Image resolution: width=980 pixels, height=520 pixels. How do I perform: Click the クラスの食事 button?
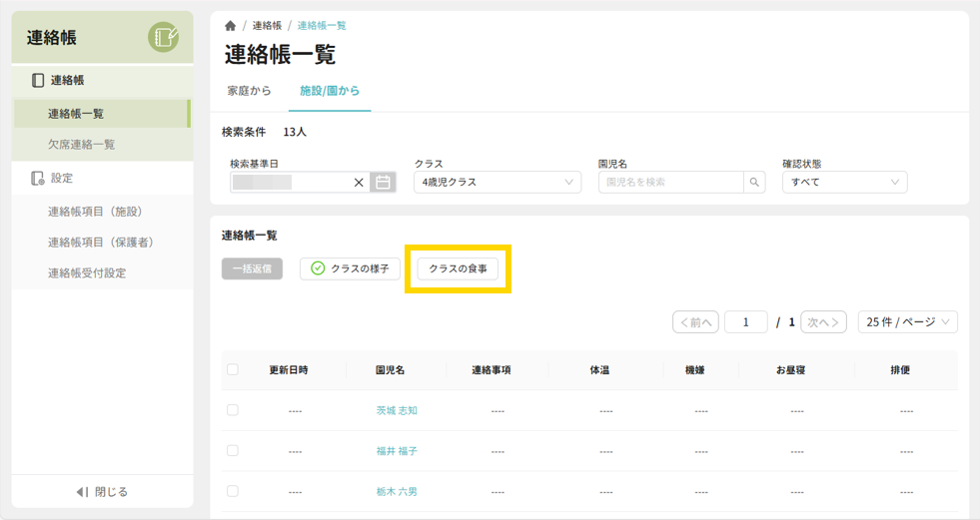(x=458, y=269)
